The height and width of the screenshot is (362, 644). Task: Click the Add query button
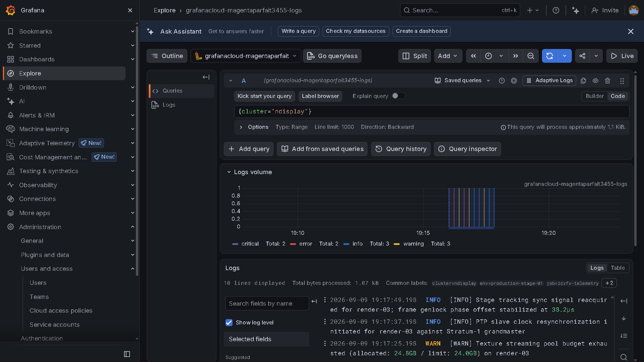coord(249,149)
